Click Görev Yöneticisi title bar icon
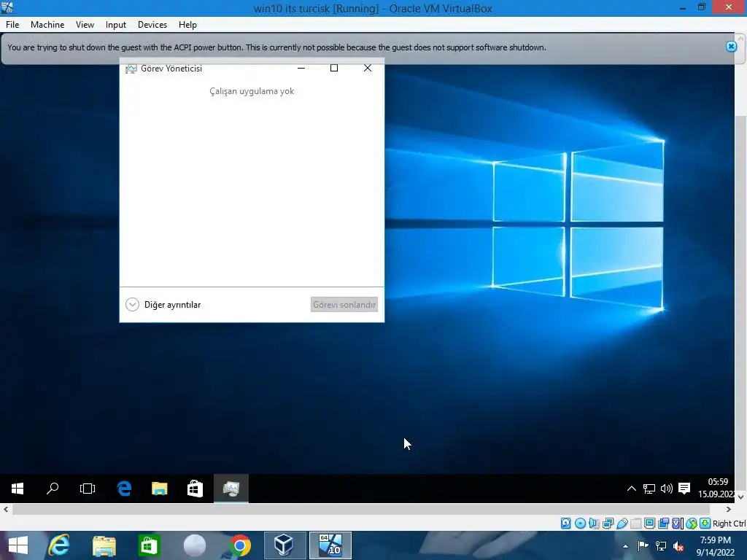Screen dimensions: 747x560 (131, 69)
